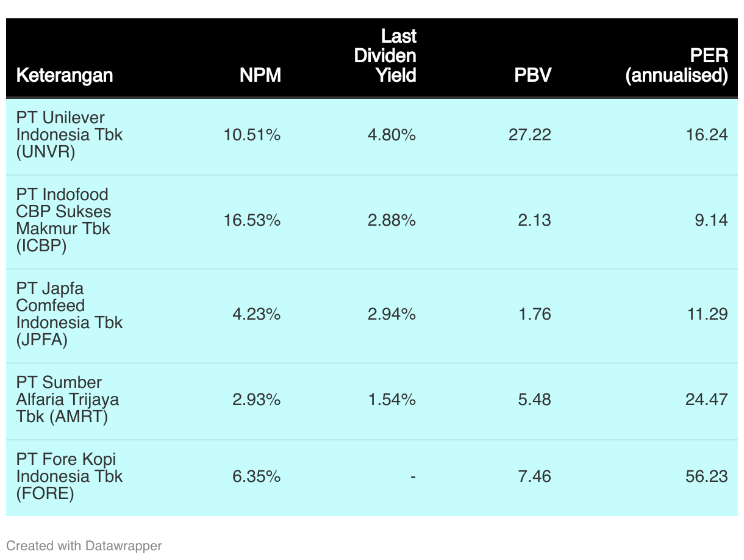Click AMRT PBV value 5.48
This screenshot has height=560, width=744.
[535, 400]
